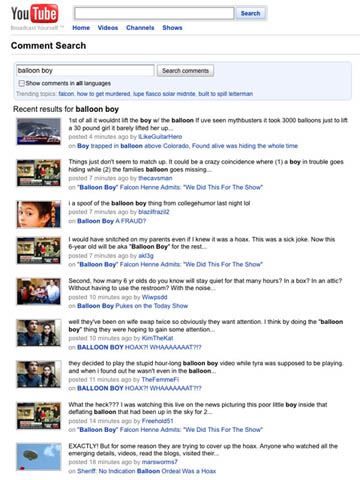Open the blue sky balloon thumbnail

pyautogui.click(x=39, y=457)
